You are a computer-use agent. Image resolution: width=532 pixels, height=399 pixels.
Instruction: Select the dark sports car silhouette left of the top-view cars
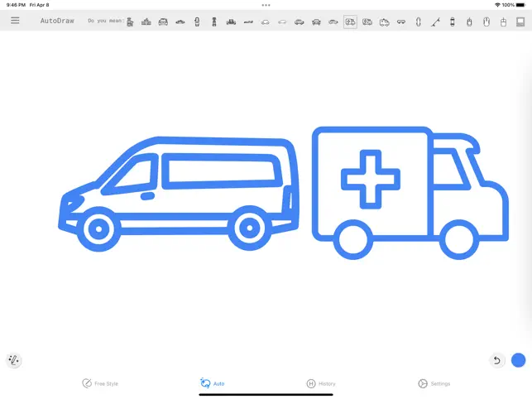[180, 22]
